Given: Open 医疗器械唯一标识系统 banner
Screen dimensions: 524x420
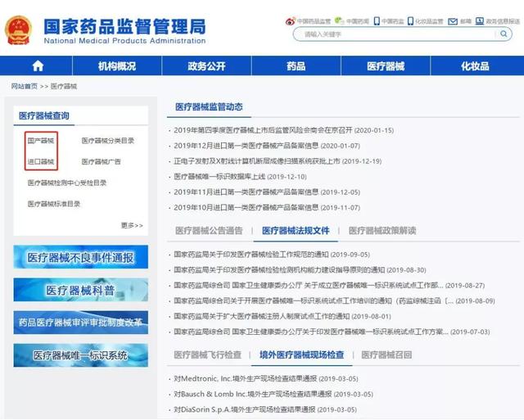Looking at the screenshot, I should click(80, 355).
